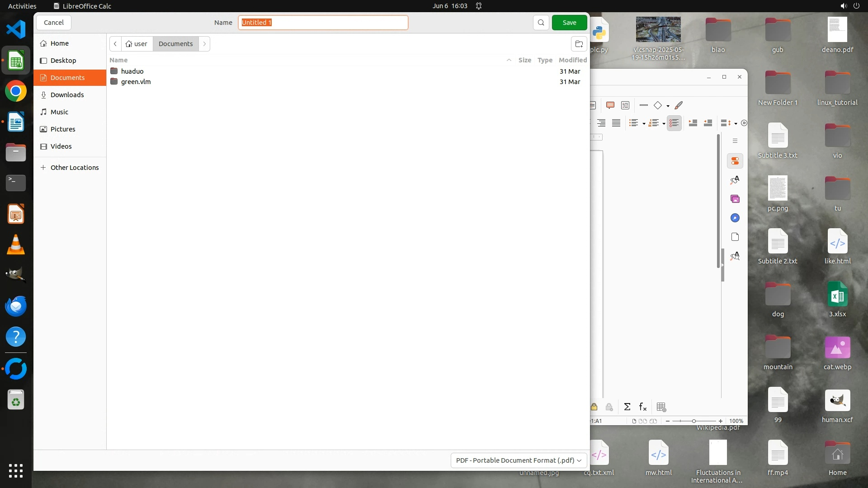This screenshot has height=488, width=868.
Task: Open the sidebar Properties deck
Action: pos(735,161)
